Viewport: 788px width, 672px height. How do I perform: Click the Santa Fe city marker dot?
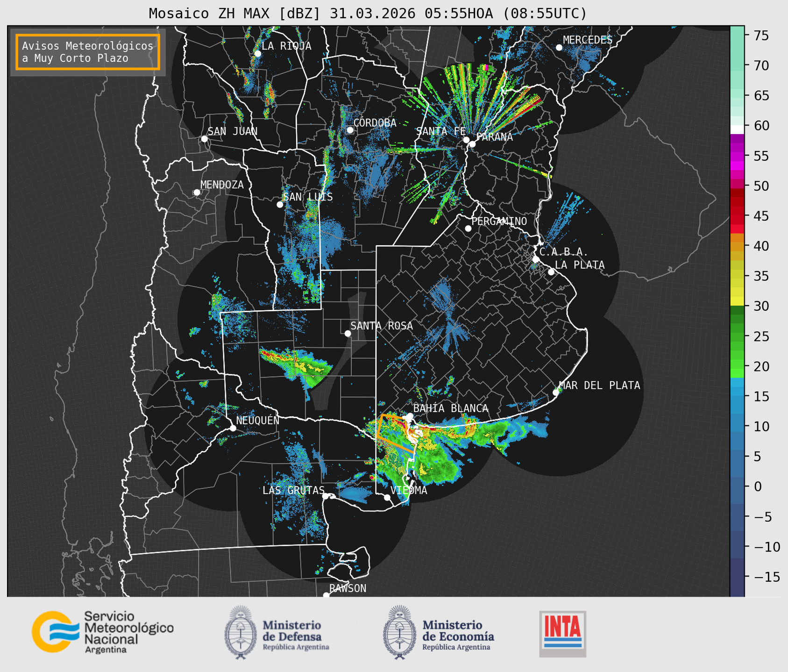[x=466, y=140]
